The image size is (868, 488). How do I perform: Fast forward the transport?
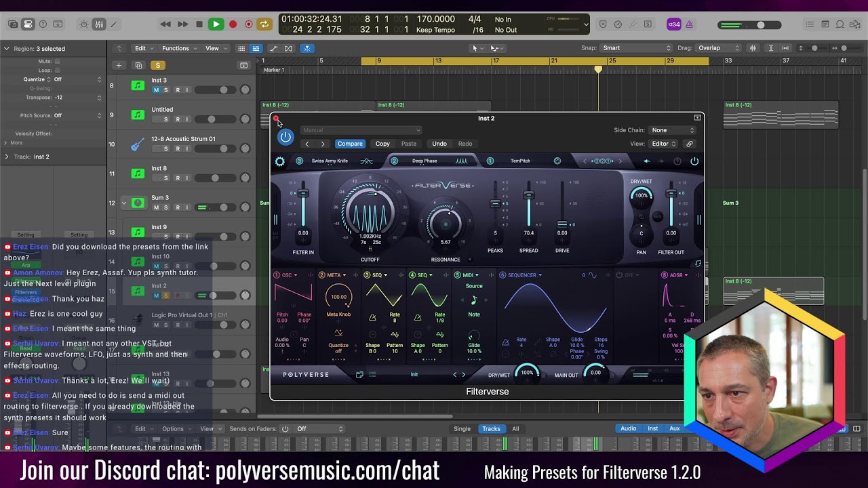tap(182, 24)
